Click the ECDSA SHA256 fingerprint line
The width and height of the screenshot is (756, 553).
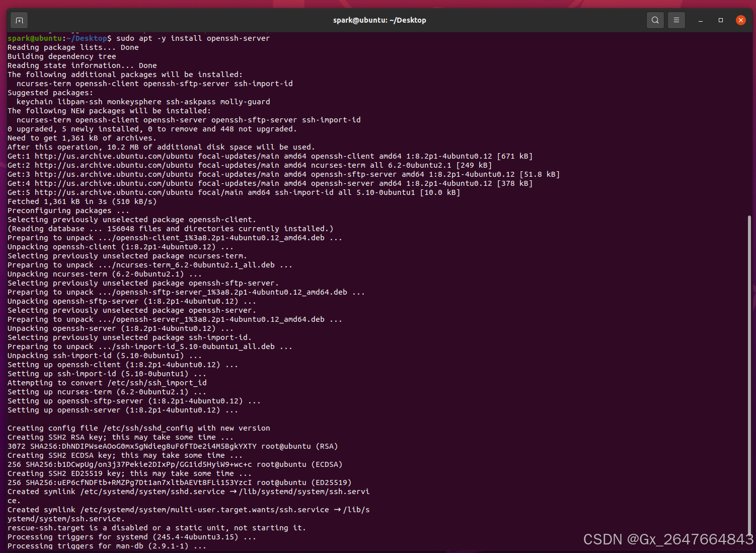(x=175, y=464)
